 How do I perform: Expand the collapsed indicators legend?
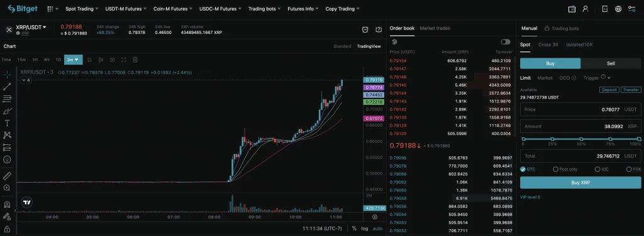[26, 80]
